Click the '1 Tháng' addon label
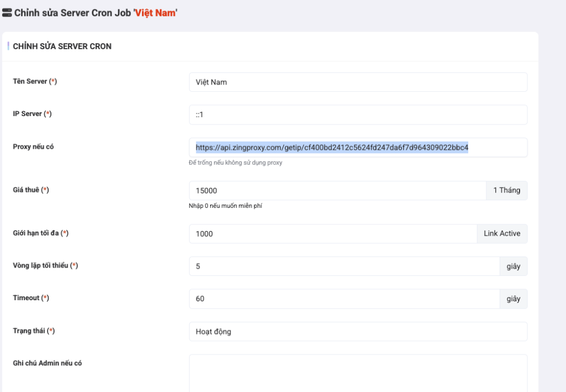This screenshot has height=392, width=566. coord(506,191)
